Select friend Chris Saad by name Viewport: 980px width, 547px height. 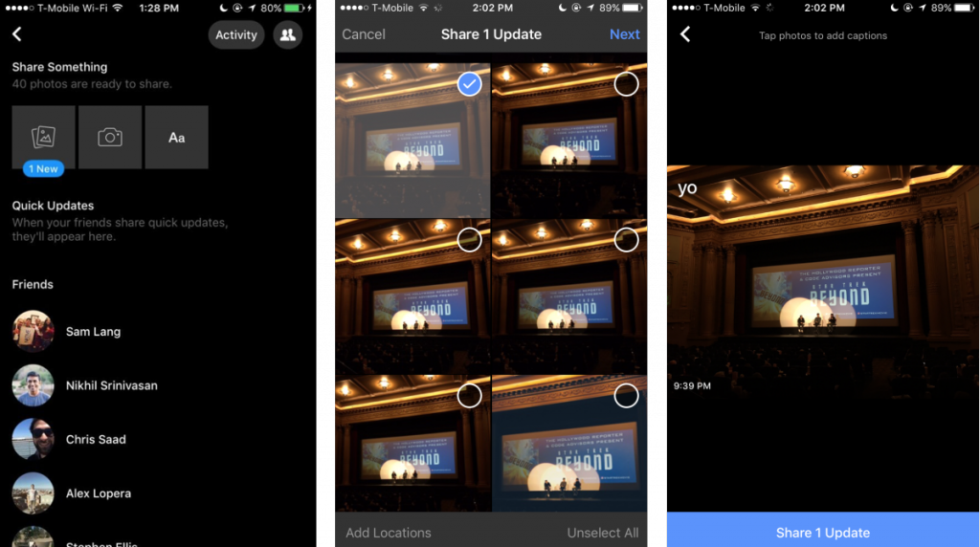click(96, 440)
